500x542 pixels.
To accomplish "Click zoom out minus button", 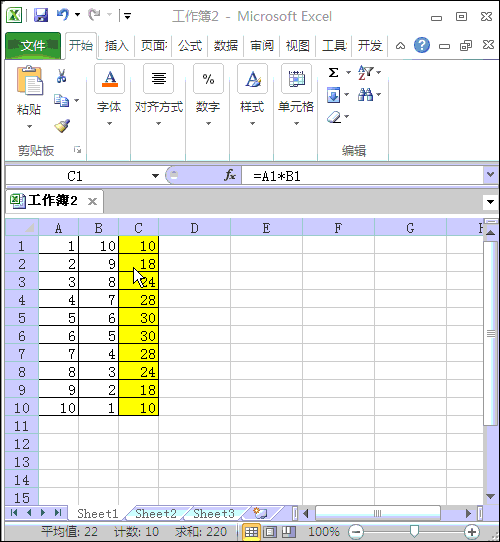I will click(x=356, y=531).
